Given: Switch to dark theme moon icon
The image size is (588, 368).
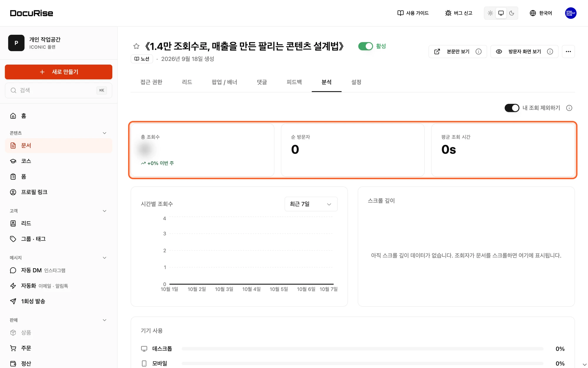Looking at the screenshot, I should 512,13.
